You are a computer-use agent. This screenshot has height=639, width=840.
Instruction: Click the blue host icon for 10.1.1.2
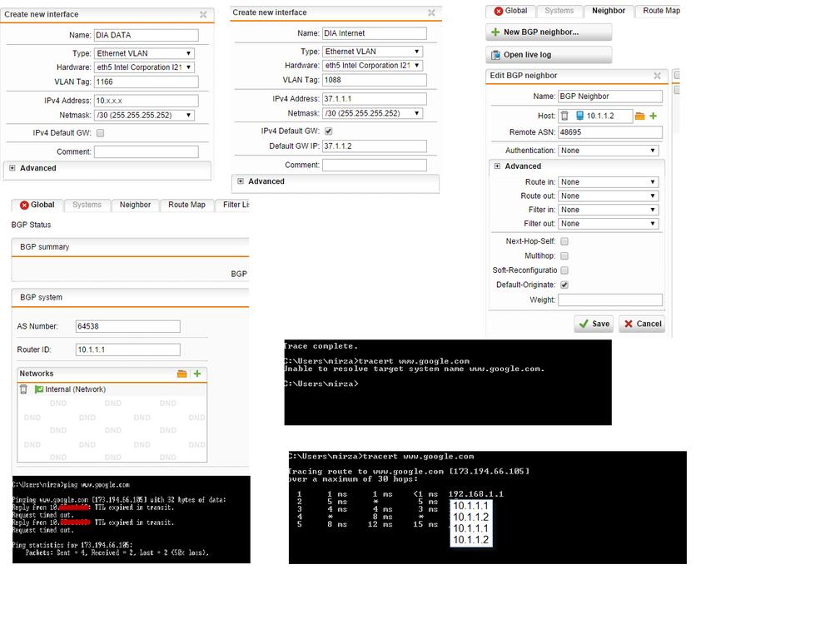579,116
